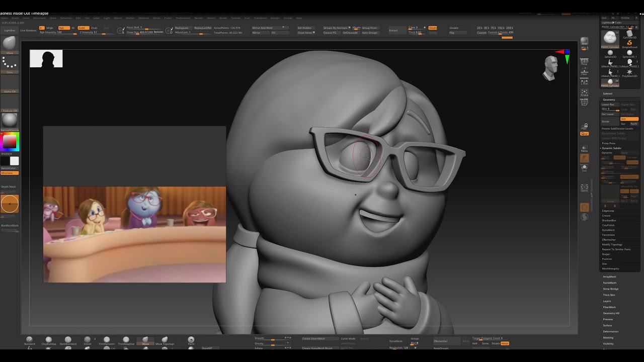The height and width of the screenshot is (362, 644).
Task: Pick a color in the color picker square
Action: point(10,141)
